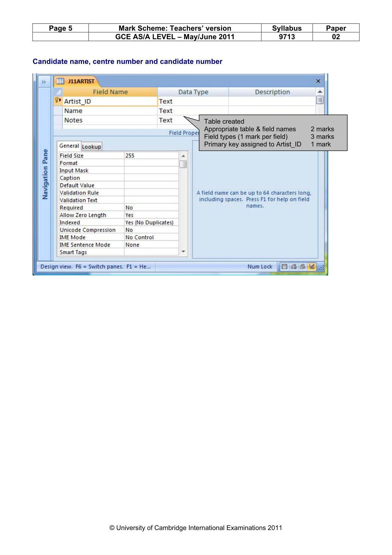The width and height of the screenshot is (392, 555).
Task: Click the Unicode Compression value No
Action: 151,230
